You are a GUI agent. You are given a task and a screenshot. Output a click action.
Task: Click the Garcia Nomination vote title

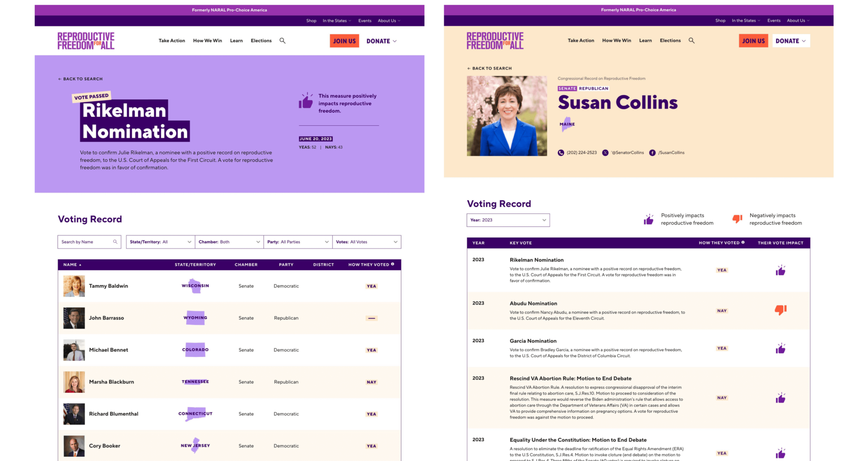tap(533, 341)
